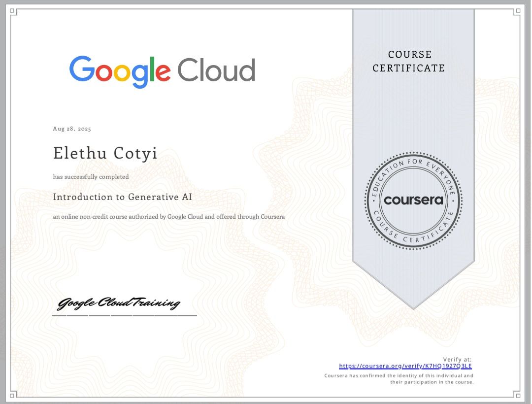Select the Introduction to Generative AI title

click(x=123, y=197)
